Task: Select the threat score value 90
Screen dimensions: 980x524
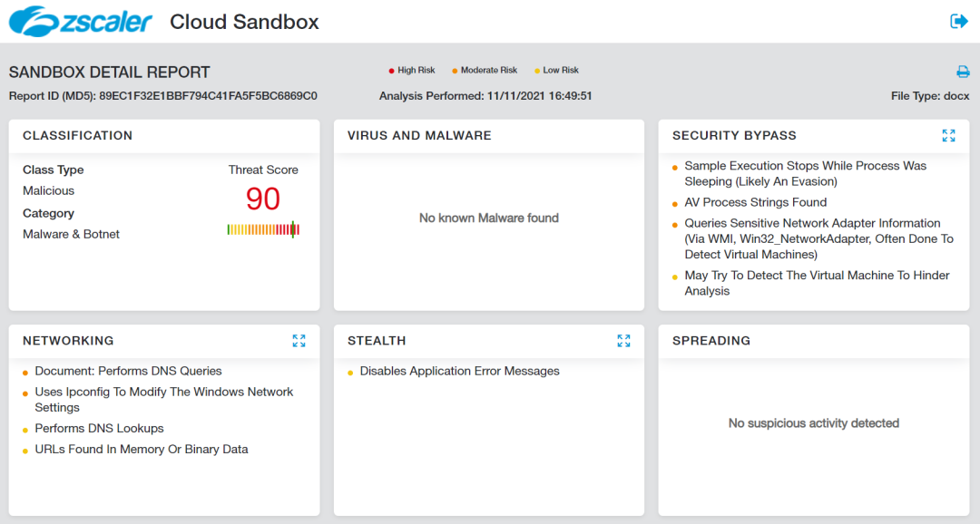Action: point(263,199)
